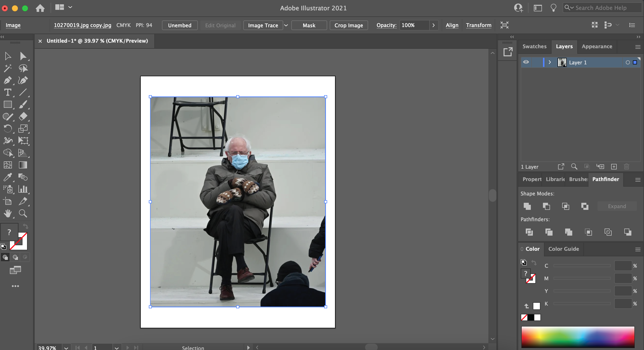Open the Pathfinder panel options menu
This screenshot has width=644, height=350.
click(x=638, y=180)
